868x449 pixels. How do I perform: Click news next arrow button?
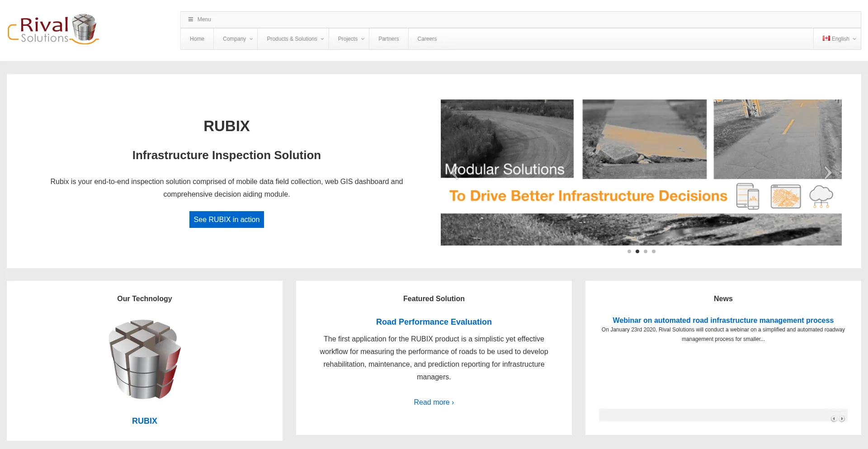click(x=842, y=419)
